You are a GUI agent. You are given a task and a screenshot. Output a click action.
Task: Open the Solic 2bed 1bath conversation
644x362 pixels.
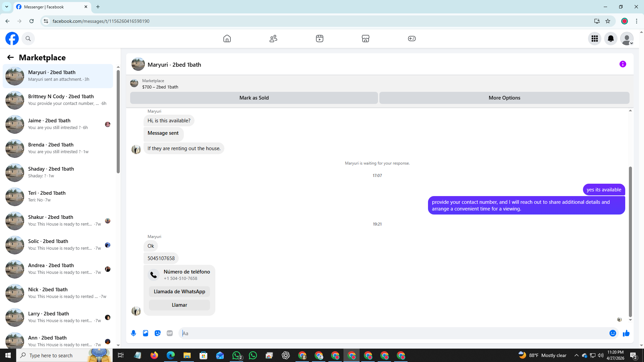pos(58,245)
